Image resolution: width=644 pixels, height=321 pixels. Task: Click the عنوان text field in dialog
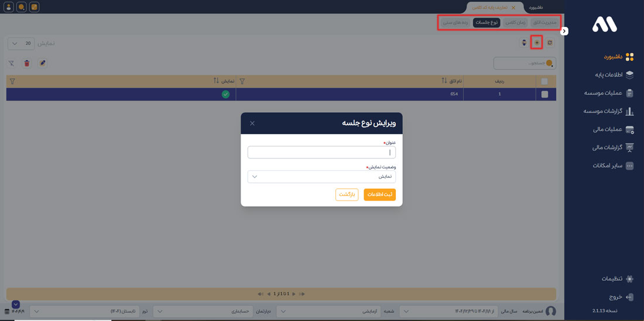pos(321,153)
